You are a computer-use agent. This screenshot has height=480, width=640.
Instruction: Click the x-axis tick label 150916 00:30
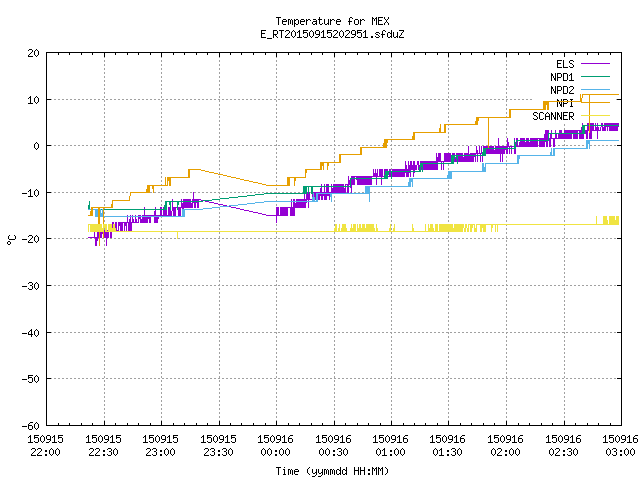coord(333,446)
